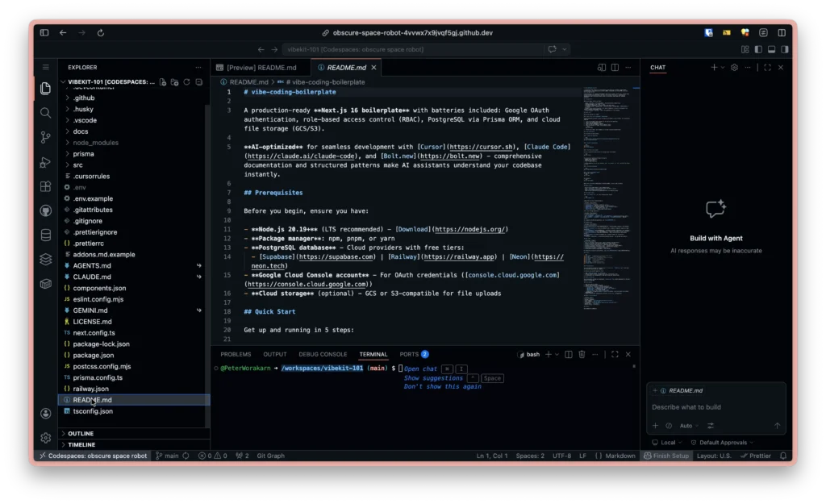Maximize the chat panel
This screenshot has width=826, height=504.
tap(768, 68)
